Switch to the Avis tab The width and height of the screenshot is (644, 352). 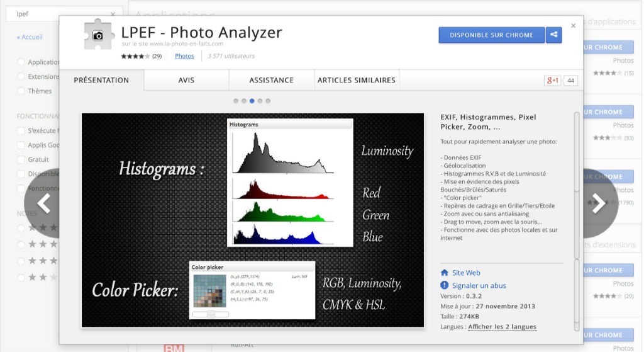pyautogui.click(x=186, y=80)
